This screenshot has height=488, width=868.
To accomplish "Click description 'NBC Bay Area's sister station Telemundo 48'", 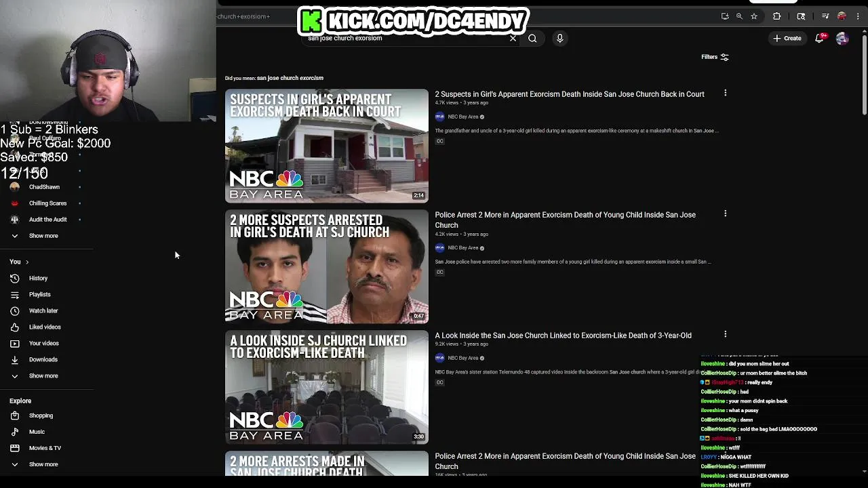I will click(568, 372).
